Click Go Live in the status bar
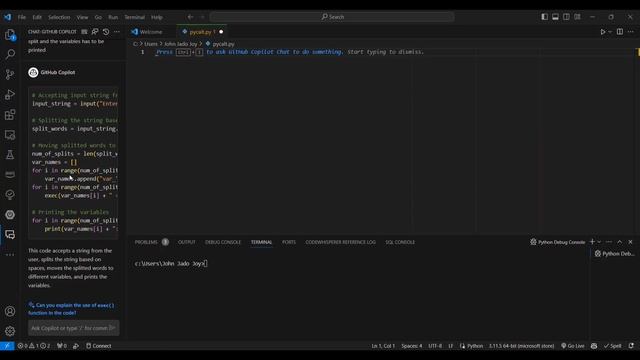 pyautogui.click(x=573, y=346)
